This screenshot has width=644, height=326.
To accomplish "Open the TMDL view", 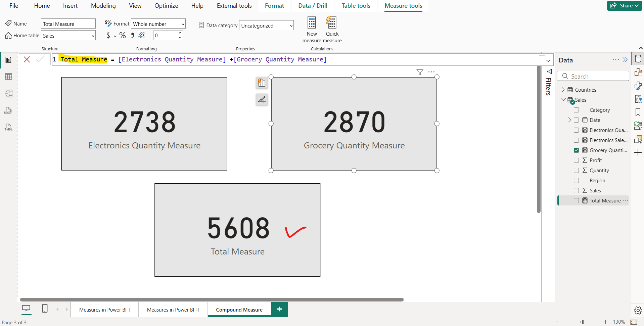I will pyautogui.click(x=8, y=127).
